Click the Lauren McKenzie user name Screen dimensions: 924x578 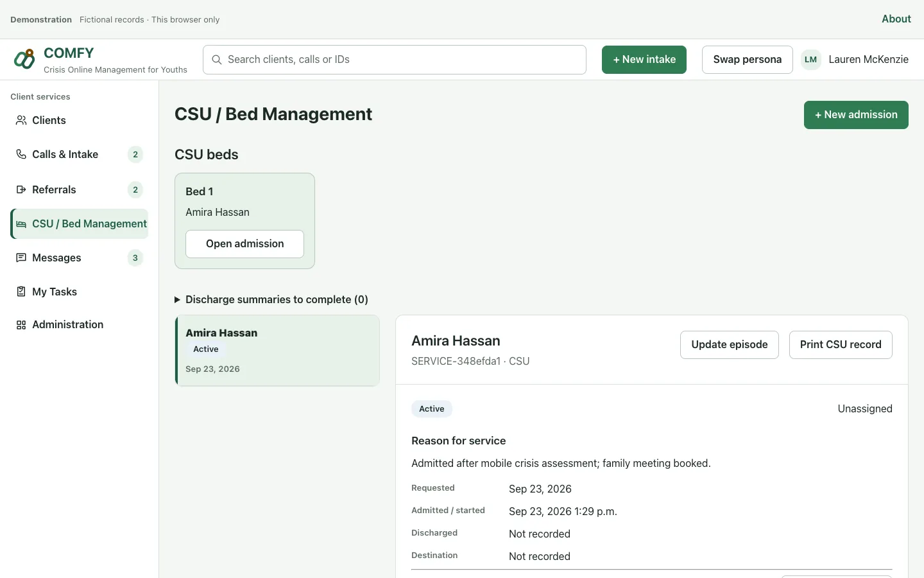[x=868, y=60]
